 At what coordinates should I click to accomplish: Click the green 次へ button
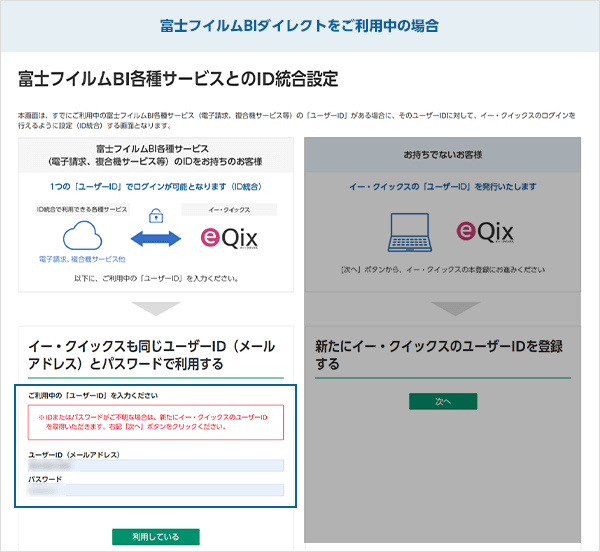tap(443, 401)
